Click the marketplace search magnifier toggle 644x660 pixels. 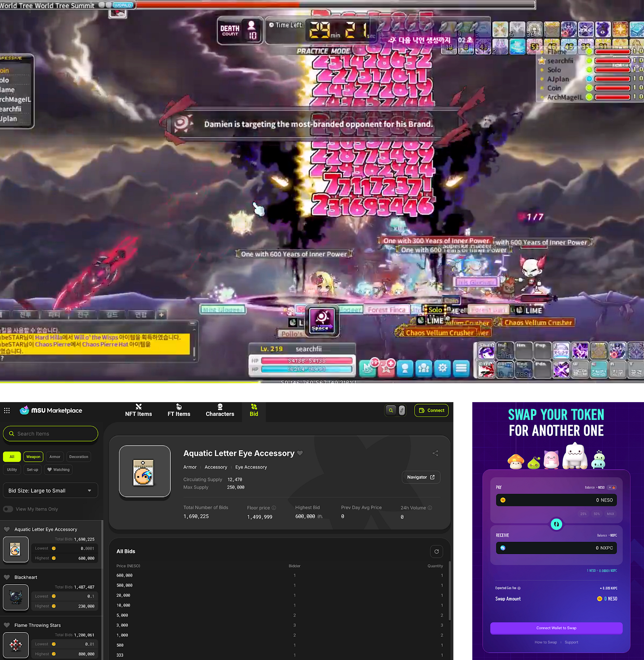[391, 411]
